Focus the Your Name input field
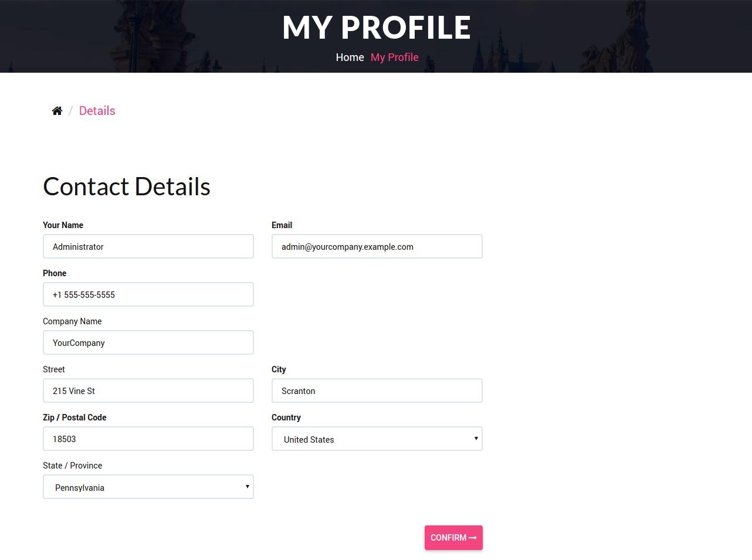 click(148, 246)
